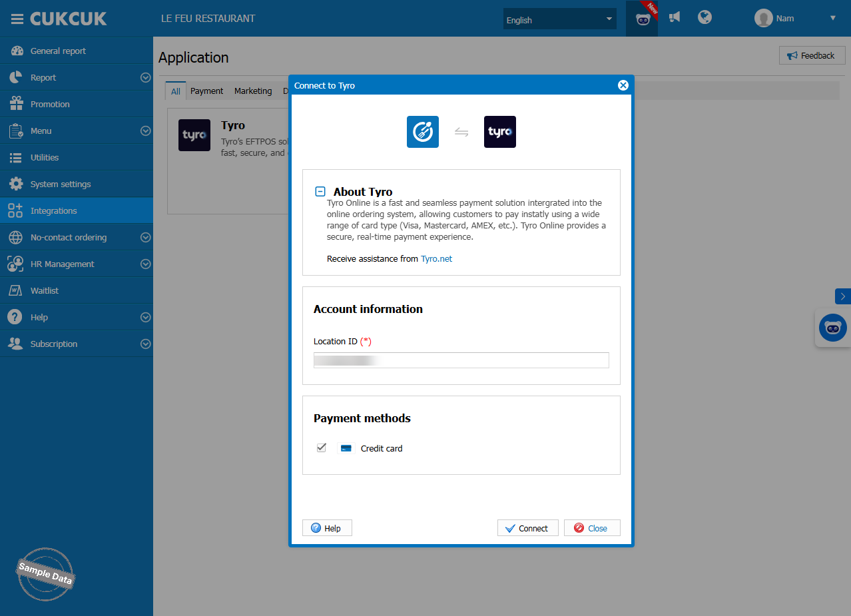The height and width of the screenshot is (616, 851).
Task: Click the credit card icon
Action: [x=346, y=448]
